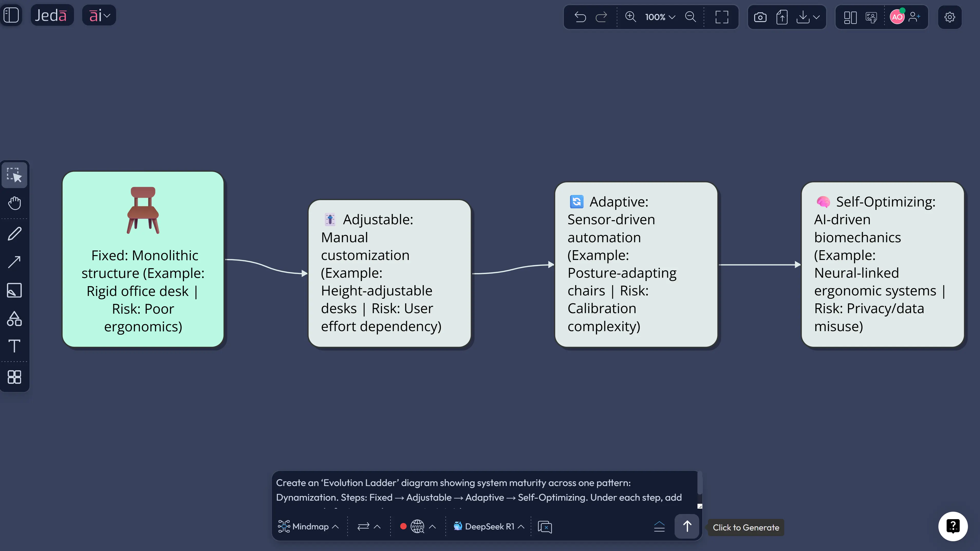
Task: Take a screenshot of the canvas
Action: [760, 17]
